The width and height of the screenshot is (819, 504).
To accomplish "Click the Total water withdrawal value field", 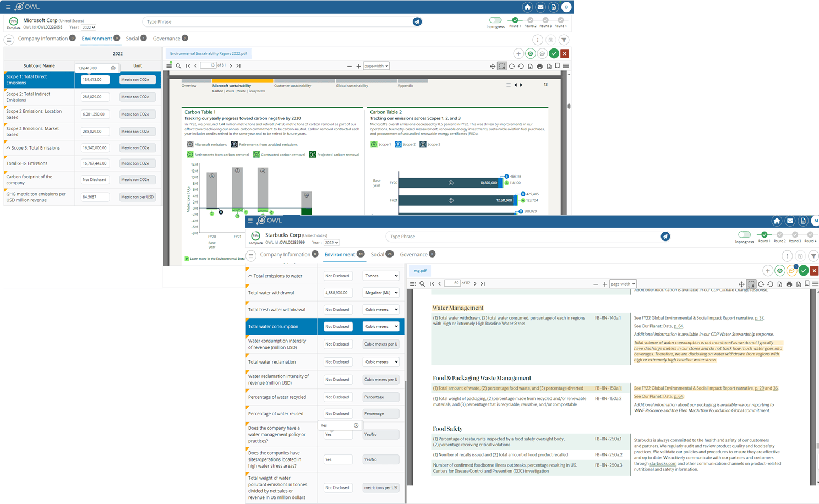I will pos(337,293).
